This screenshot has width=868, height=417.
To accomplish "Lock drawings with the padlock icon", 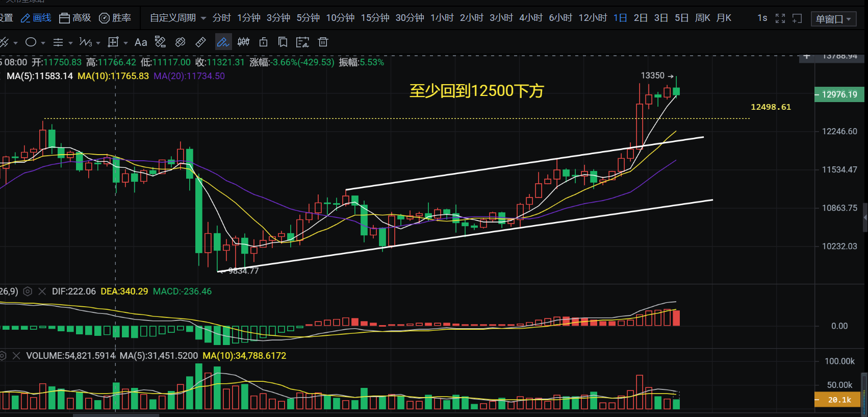I will tap(263, 42).
